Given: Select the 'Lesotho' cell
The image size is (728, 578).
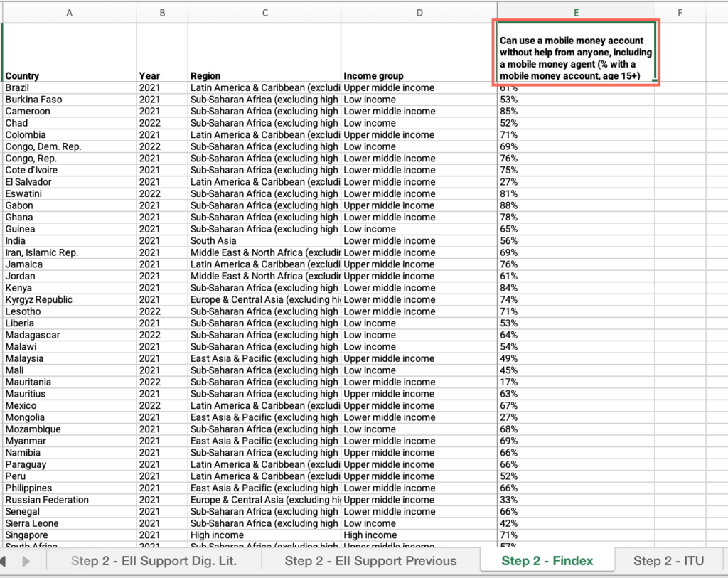Looking at the screenshot, I should pos(69,311).
